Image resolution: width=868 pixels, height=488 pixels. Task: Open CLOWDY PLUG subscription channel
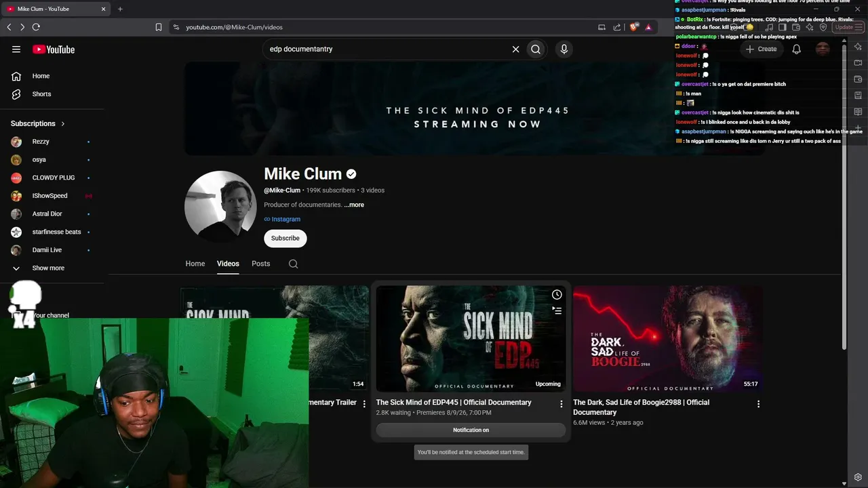tap(54, 178)
